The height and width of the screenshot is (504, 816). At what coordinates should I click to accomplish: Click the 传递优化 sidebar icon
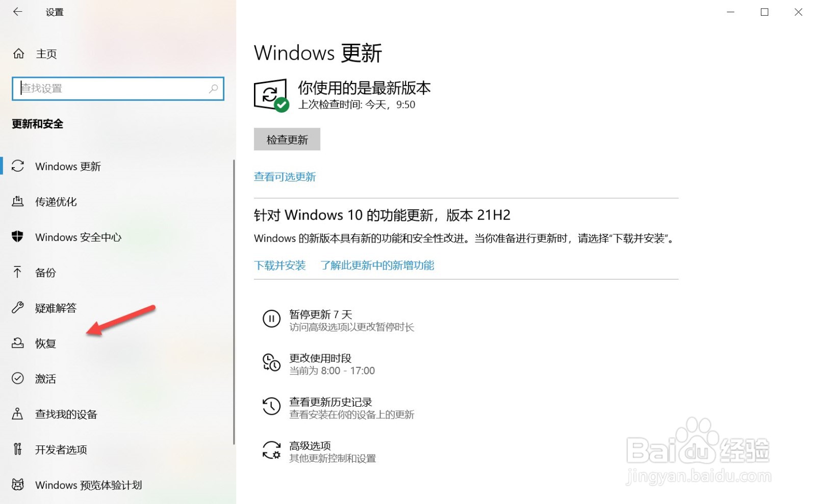(18, 201)
